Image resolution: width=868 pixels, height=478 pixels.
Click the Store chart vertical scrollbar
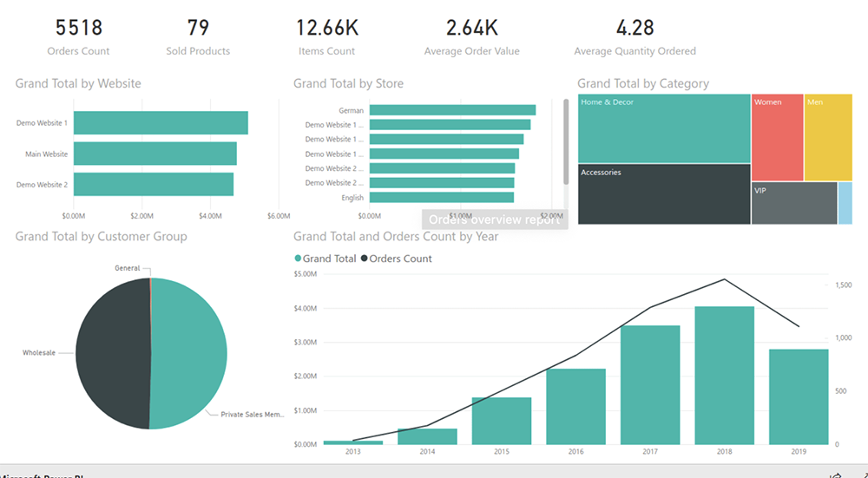566,141
